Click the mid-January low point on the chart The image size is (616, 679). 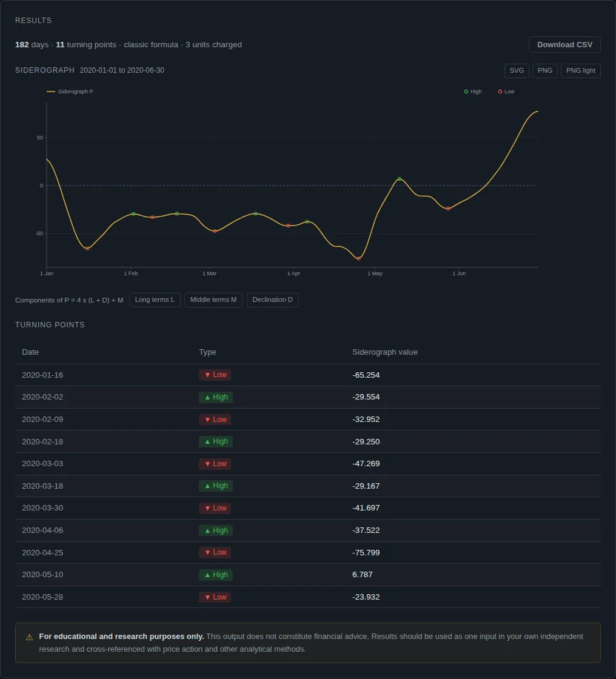pos(87,249)
